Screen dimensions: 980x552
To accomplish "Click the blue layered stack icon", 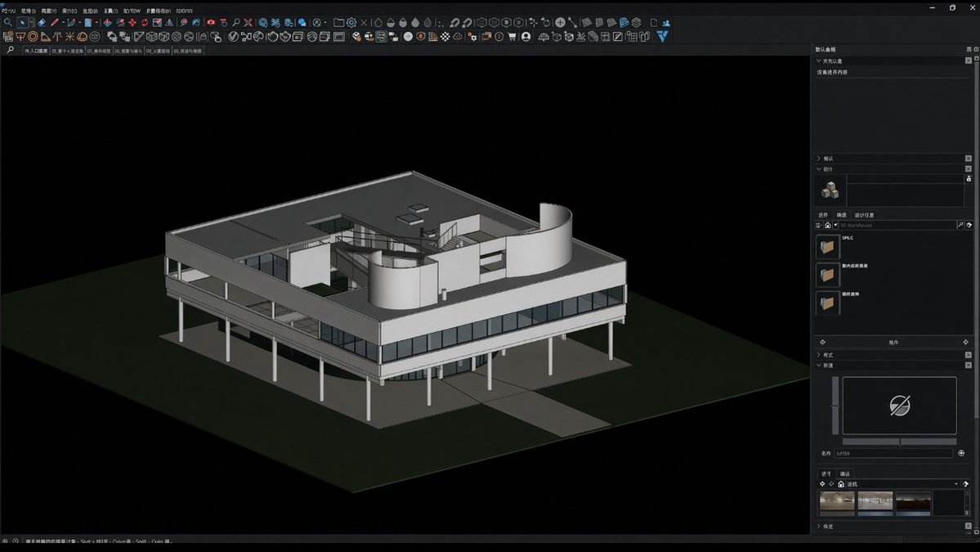I will 624,23.
